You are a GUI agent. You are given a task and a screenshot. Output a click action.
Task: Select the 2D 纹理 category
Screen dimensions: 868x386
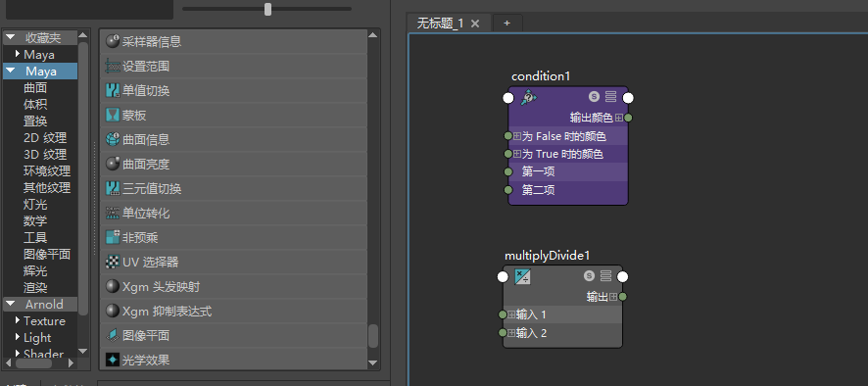(45, 138)
